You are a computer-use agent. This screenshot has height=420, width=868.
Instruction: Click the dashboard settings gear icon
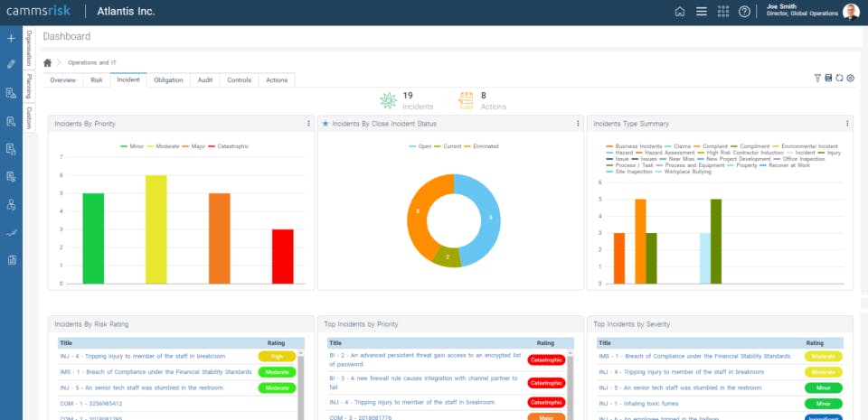pyautogui.click(x=850, y=78)
